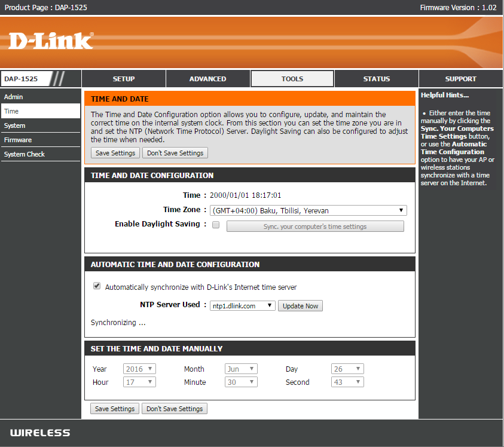This screenshot has height=447, width=504.
Task: Open the Minute dropdown
Action: 241,382
